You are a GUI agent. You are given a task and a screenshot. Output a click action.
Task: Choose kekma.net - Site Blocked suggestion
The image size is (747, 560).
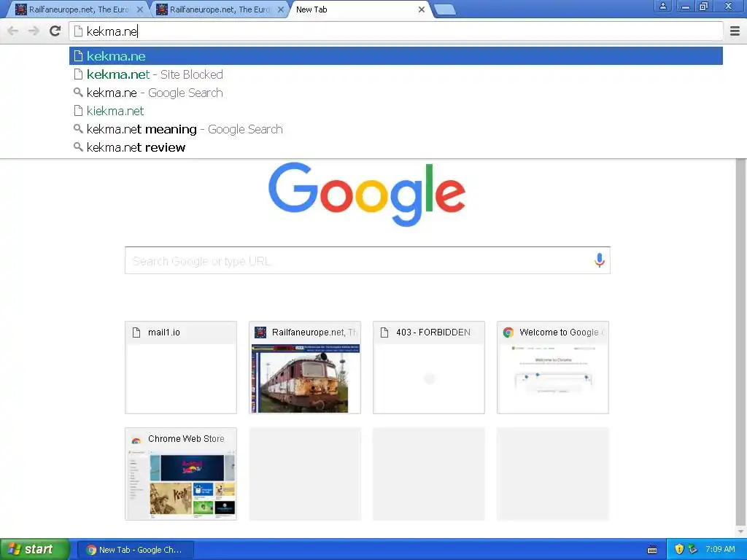click(x=396, y=74)
